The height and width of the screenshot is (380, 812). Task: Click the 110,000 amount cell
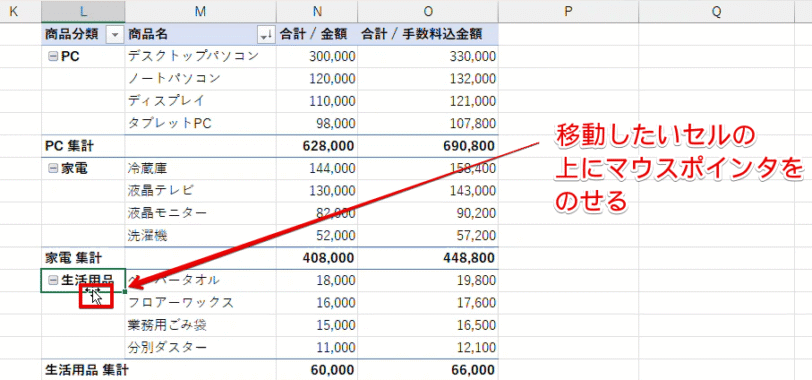[x=316, y=101]
